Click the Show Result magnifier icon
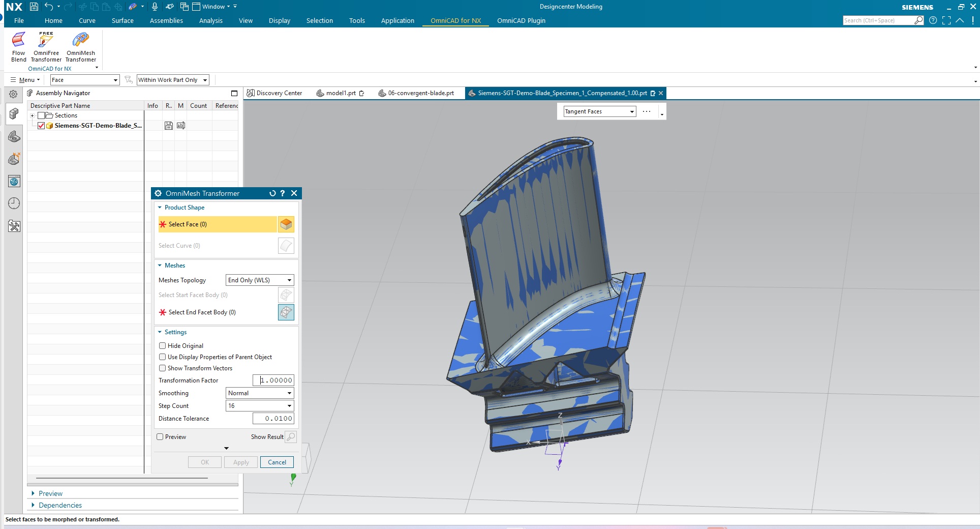The height and width of the screenshot is (529, 980). (x=291, y=437)
